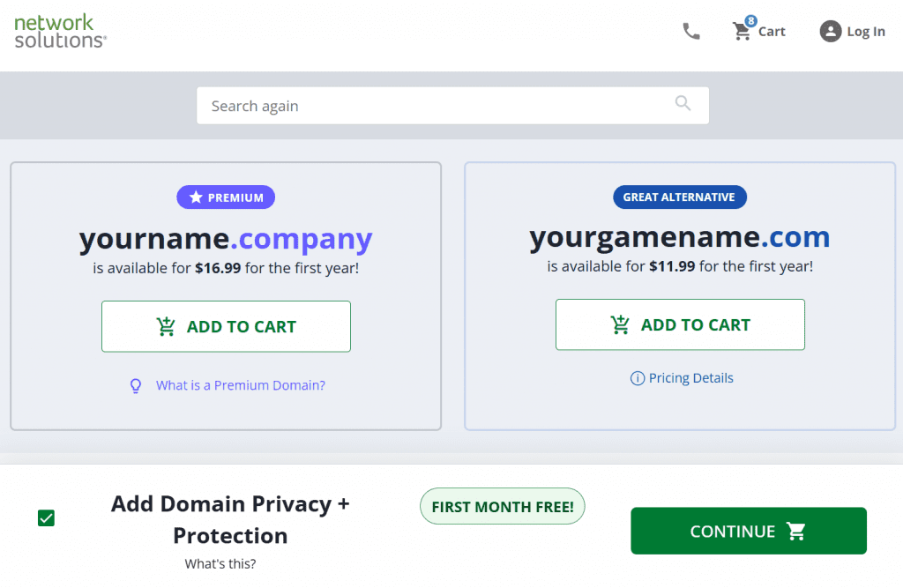This screenshot has height=588, width=903.
Task: Click the Network Solutions logo
Action: tap(60, 31)
